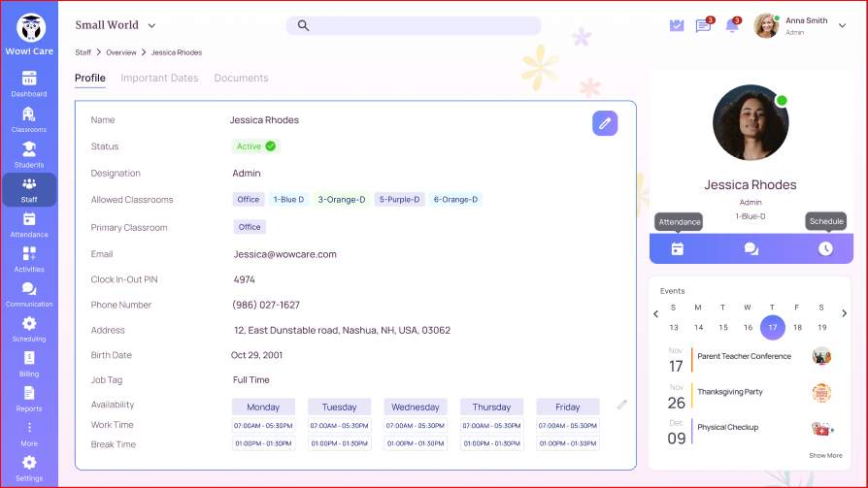Switch to the Important Dates tab

[x=159, y=79]
